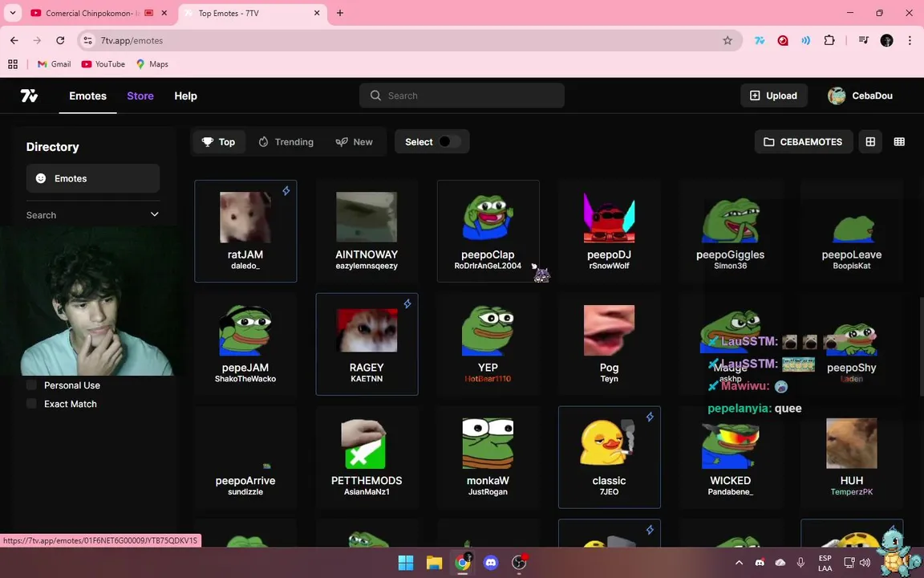Screen dimensions: 924x578
Task: Open the YEP emote
Action: point(488,344)
